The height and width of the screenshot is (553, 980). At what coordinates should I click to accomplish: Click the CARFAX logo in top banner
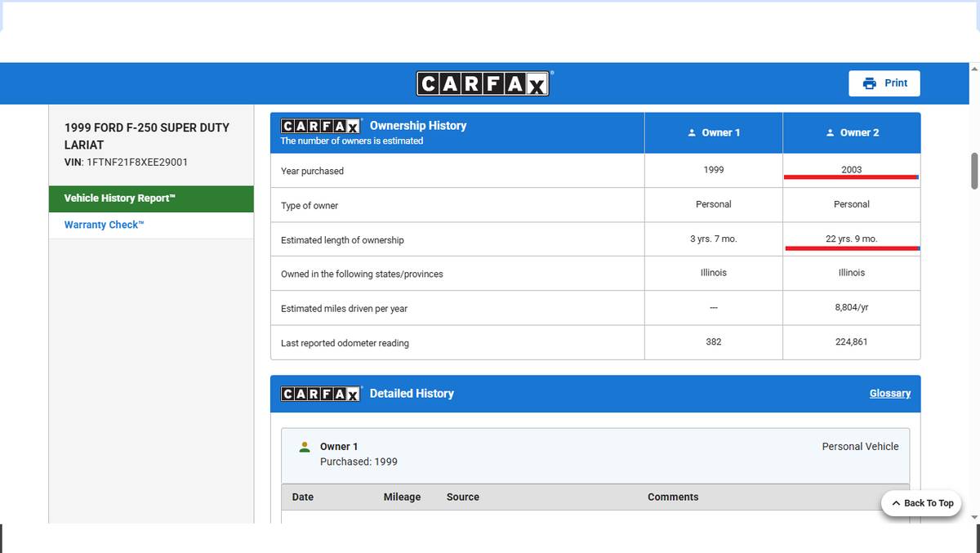click(484, 83)
